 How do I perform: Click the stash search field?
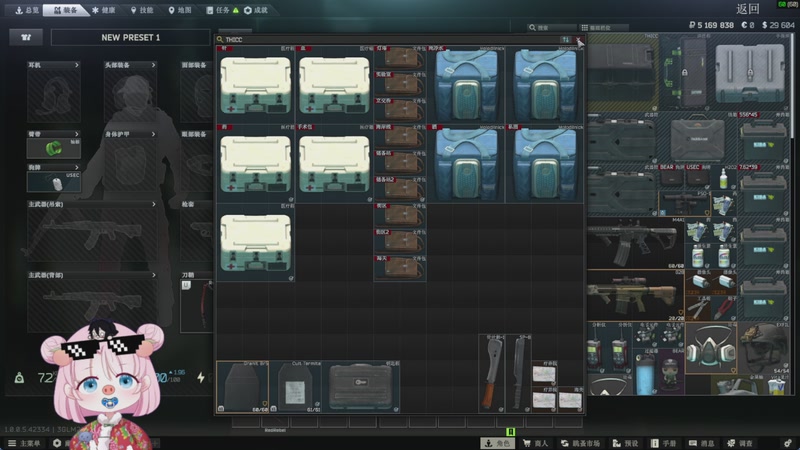click(x=552, y=28)
